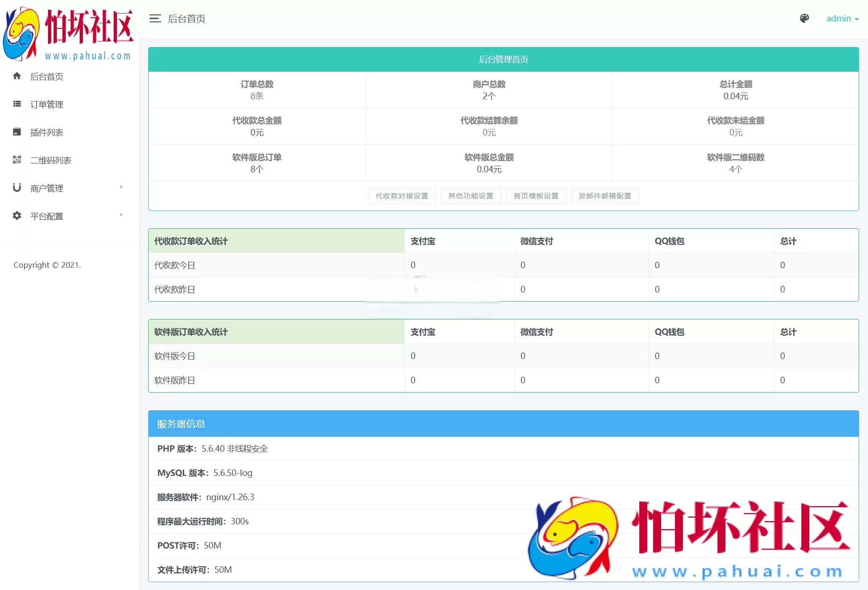Viewport: 868px width, 590px height.
Task: Click the 其他功能设置 button
Action: (x=471, y=196)
